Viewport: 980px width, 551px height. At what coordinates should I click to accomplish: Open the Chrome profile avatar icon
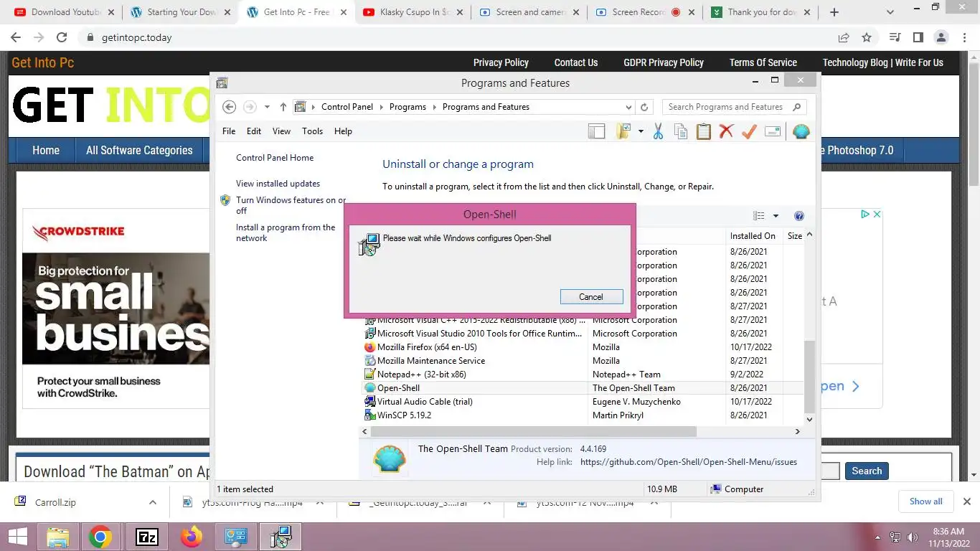point(941,37)
